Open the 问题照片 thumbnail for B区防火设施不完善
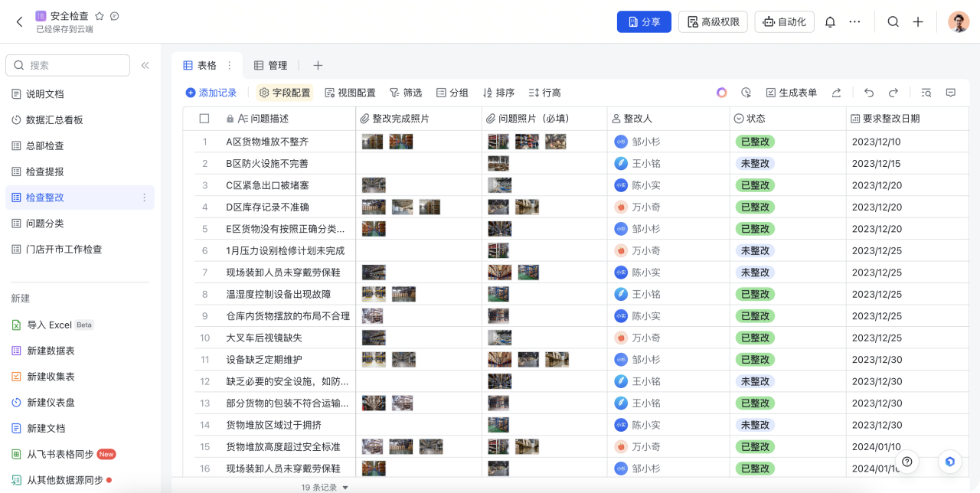Screen dimensions: 980x493 coord(499,163)
